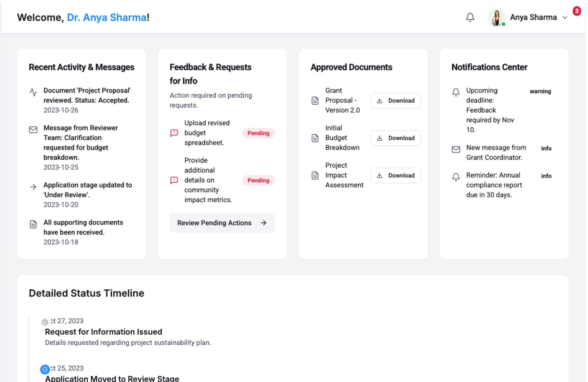
Task: Click bell icon for upcoming deadline notification
Action: [x=456, y=92]
